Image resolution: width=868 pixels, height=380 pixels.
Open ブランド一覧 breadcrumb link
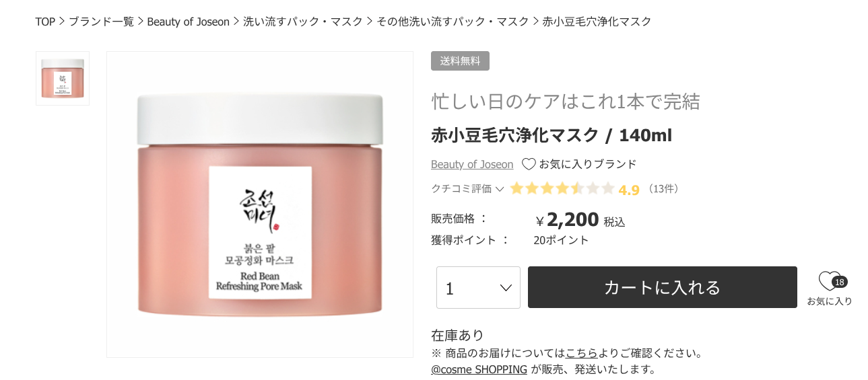102,22
